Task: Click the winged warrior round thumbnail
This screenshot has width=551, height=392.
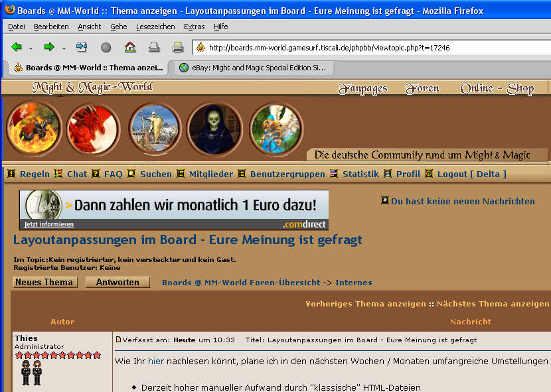Action: pyautogui.click(x=276, y=129)
